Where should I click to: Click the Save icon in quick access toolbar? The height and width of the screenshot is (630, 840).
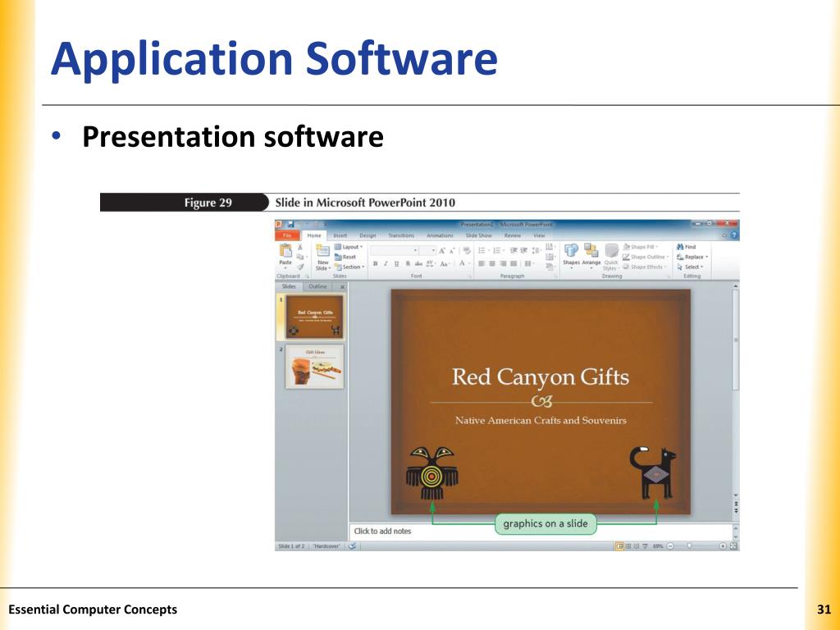pos(290,225)
